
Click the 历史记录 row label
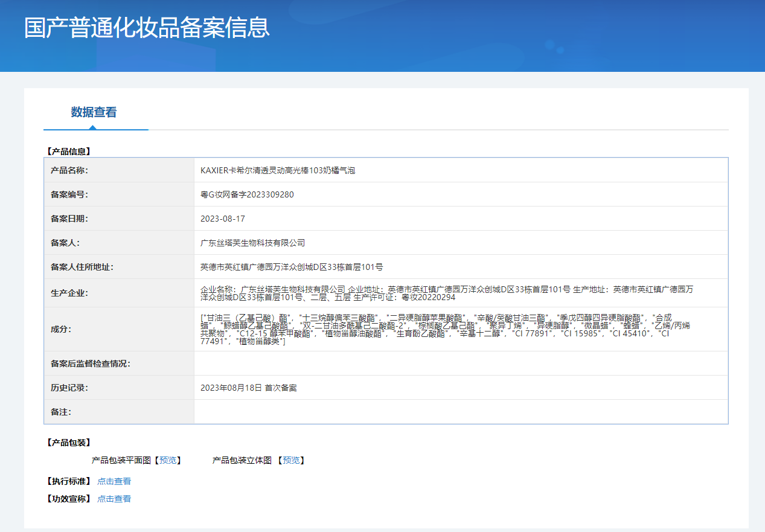pyautogui.click(x=69, y=388)
